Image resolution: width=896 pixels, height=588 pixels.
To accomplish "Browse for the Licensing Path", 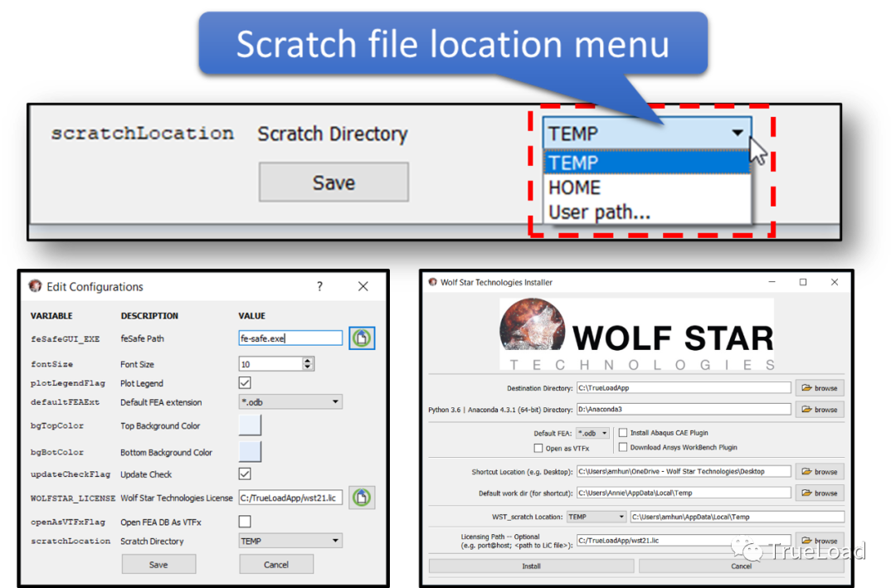I will [820, 541].
